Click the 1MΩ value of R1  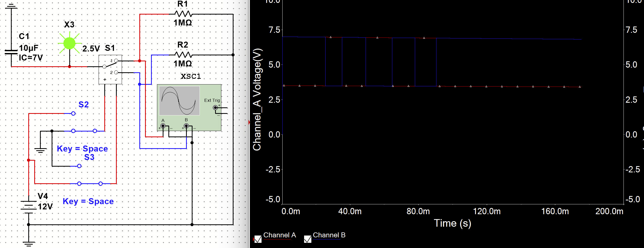coord(183,23)
